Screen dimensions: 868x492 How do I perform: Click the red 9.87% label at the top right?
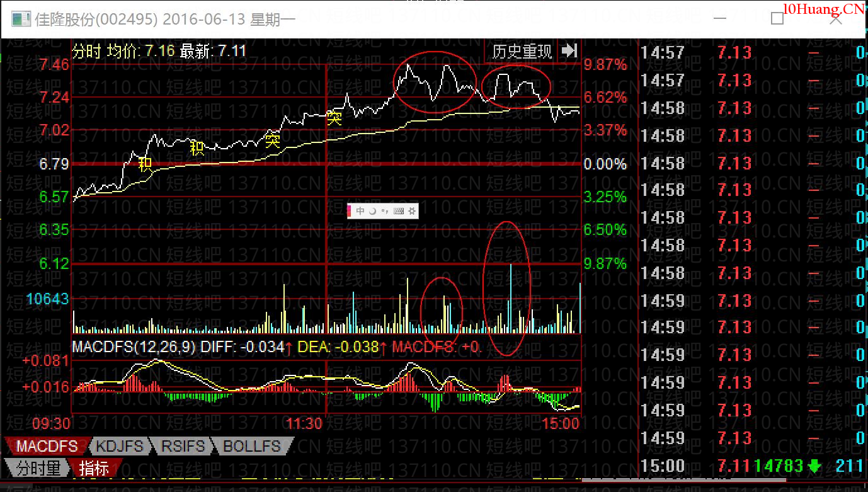pos(605,64)
